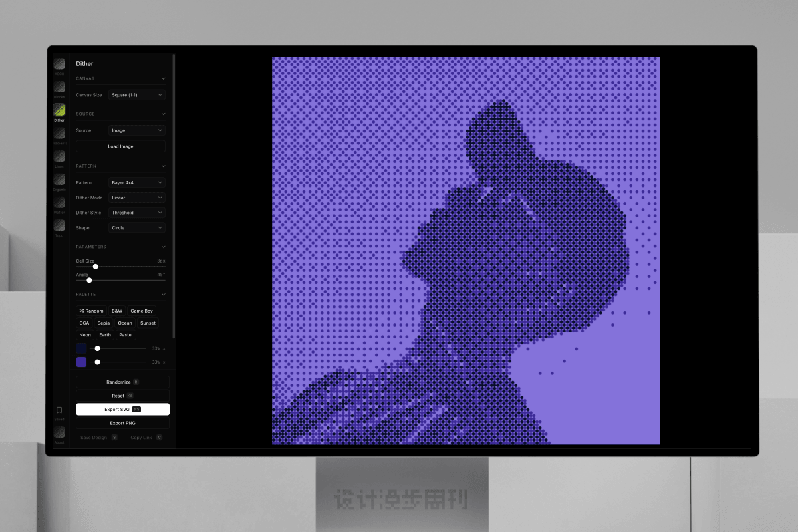Open the Plotter generator icon

pyautogui.click(x=59, y=202)
